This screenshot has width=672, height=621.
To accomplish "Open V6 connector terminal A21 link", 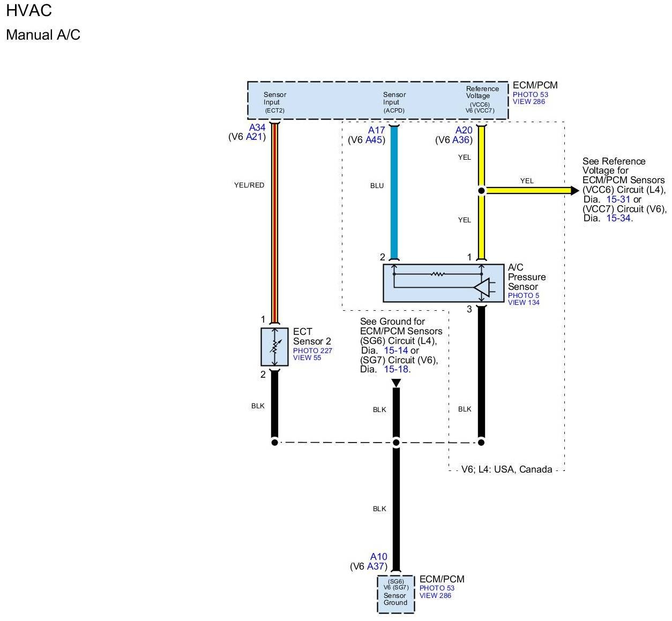I will click(x=255, y=137).
